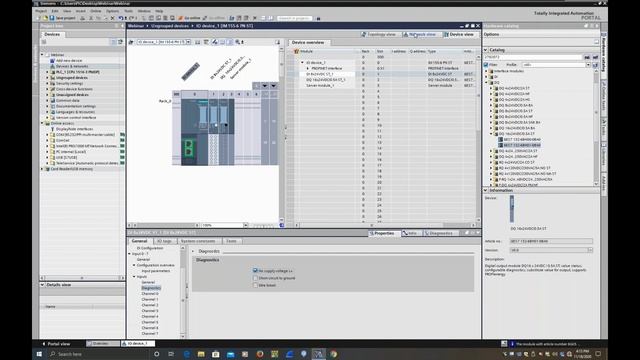Click the Search in project field
Viewport: 640px width, 360px height.
[295, 18]
